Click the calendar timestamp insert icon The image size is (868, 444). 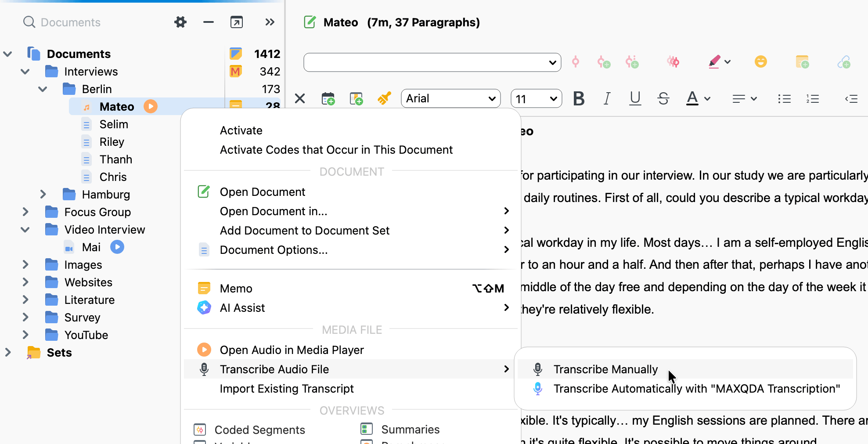pos(328,98)
